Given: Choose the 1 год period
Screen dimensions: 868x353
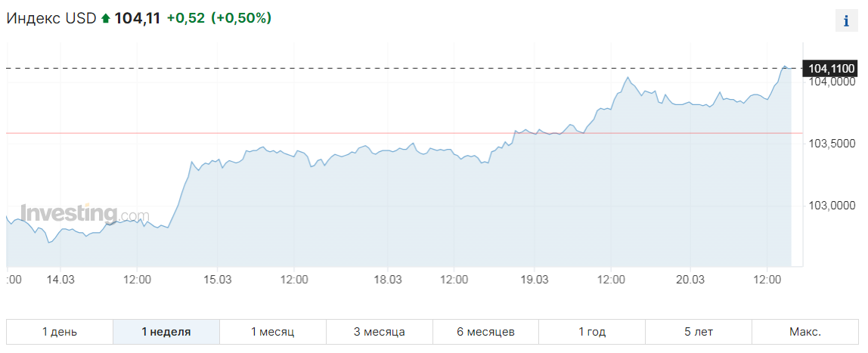Looking at the screenshot, I should point(592,332).
